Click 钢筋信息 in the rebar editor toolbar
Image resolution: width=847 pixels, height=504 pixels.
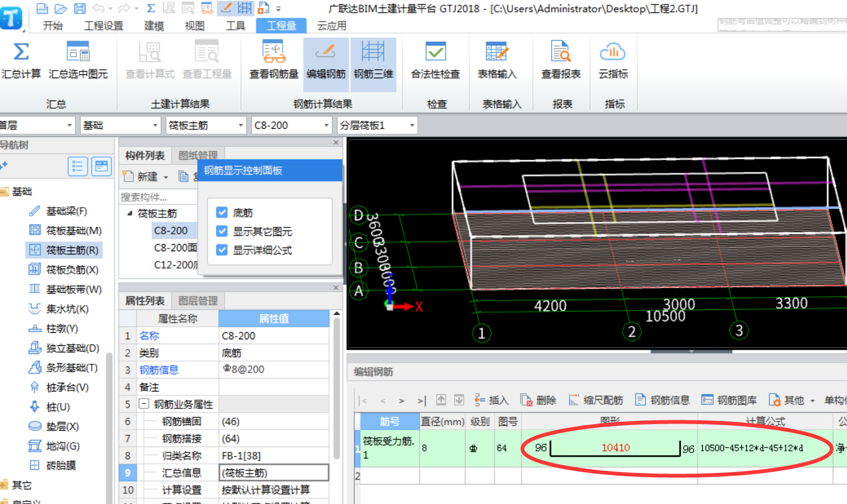click(x=663, y=400)
